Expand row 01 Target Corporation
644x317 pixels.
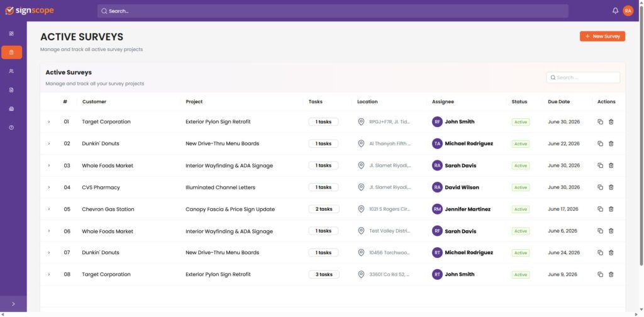point(49,122)
